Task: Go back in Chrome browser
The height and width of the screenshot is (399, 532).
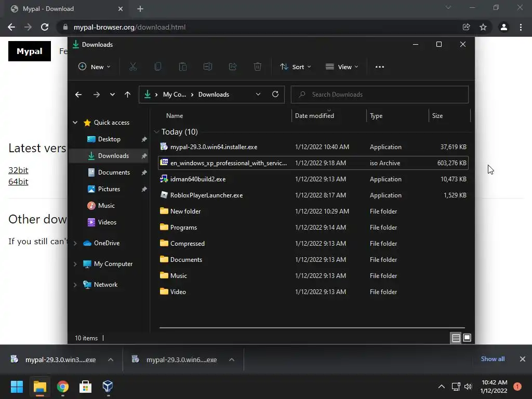Action: coord(11,27)
